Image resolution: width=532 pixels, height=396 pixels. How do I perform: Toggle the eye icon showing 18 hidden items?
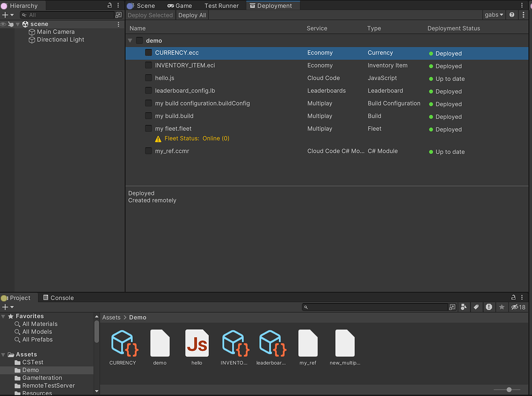[515, 307]
